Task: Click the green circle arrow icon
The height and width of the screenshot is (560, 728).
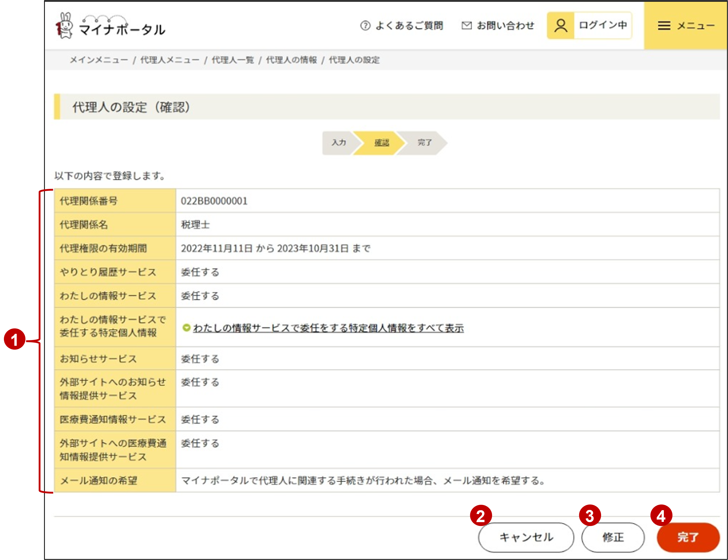Action: point(187,328)
